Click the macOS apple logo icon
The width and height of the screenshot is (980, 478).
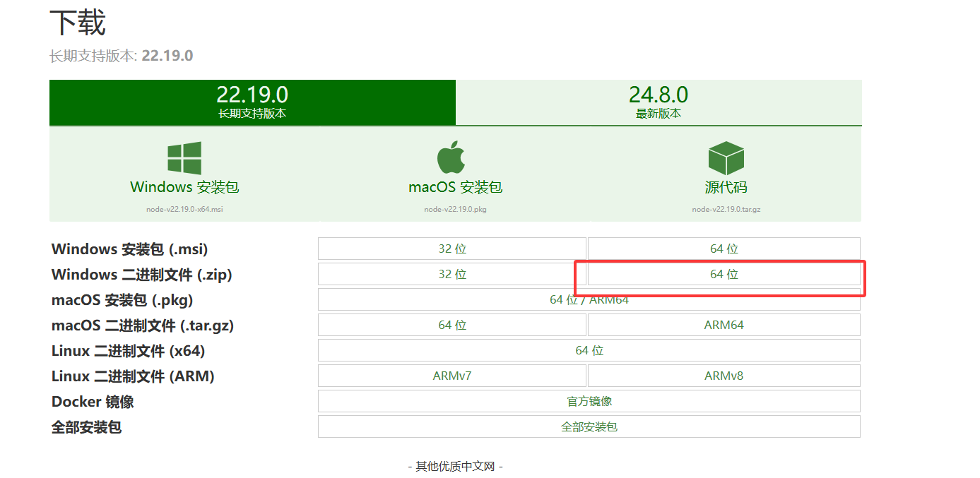pos(451,157)
